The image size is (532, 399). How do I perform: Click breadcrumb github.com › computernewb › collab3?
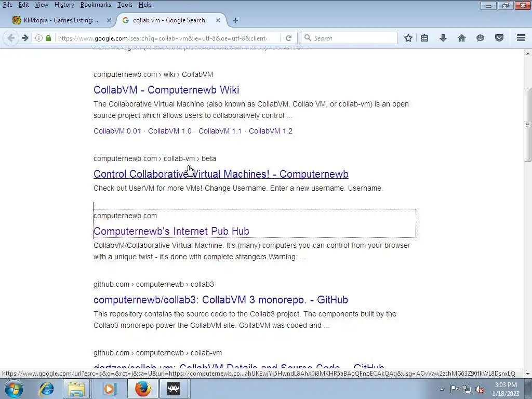tap(154, 284)
